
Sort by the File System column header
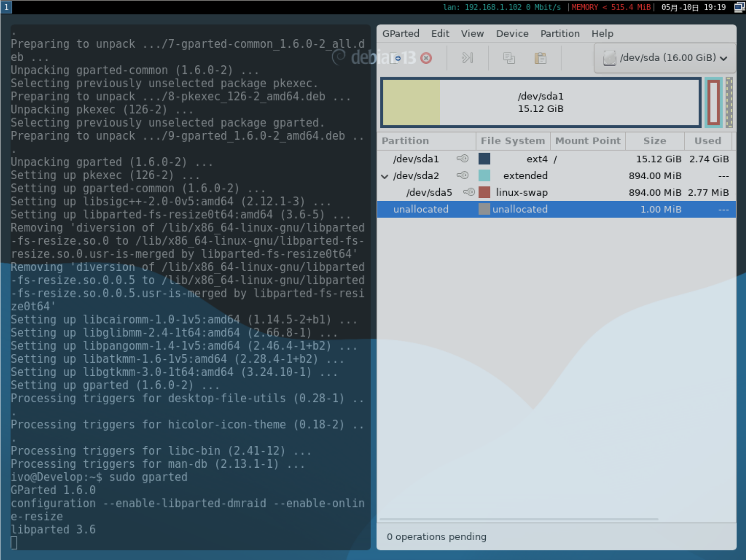point(513,141)
